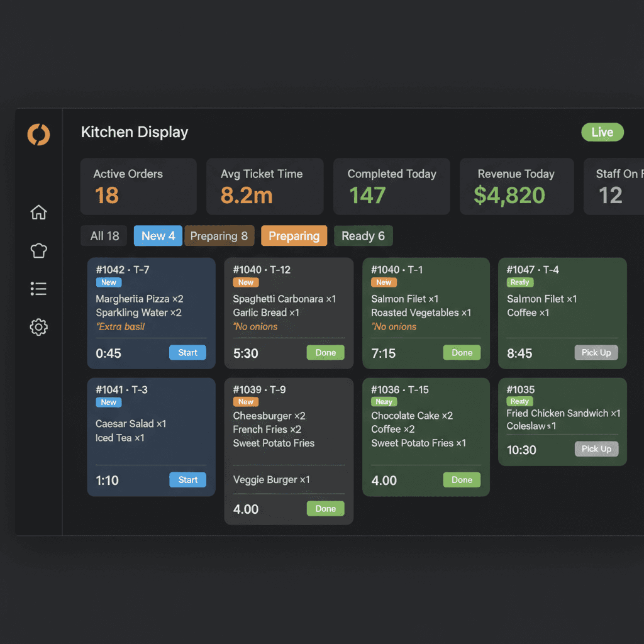Open the orders list icon in the sidebar
The width and height of the screenshot is (644, 644).
38,289
